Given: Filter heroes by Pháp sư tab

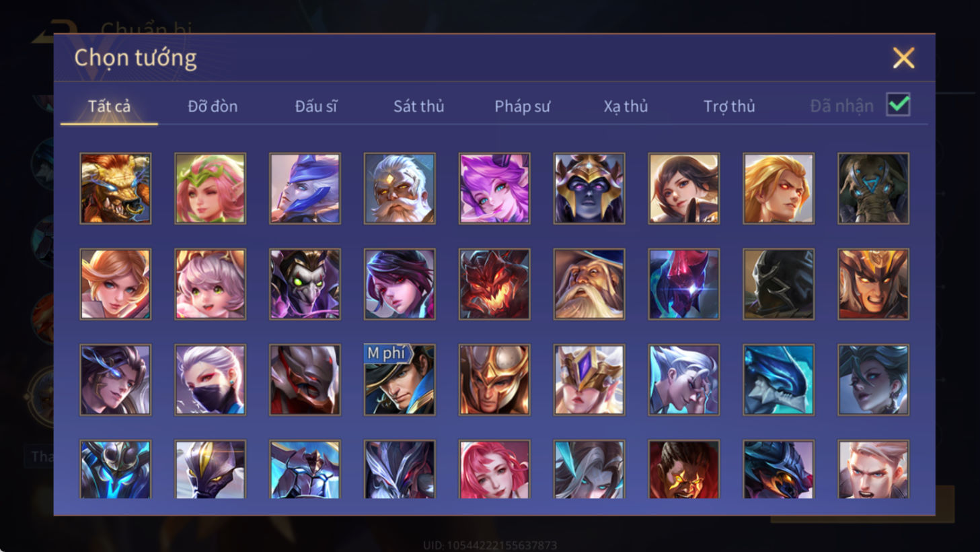Looking at the screenshot, I should [522, 106].
